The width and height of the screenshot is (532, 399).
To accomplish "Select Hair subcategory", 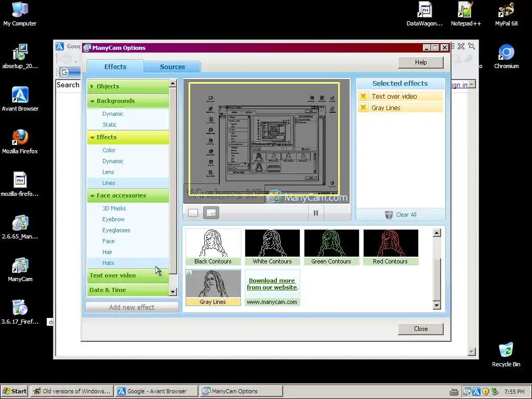I will coord(107,252).
